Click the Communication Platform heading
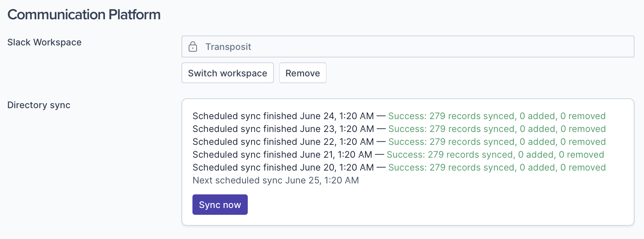The height and width of the screenshot is (239, 644). [84, 15]
